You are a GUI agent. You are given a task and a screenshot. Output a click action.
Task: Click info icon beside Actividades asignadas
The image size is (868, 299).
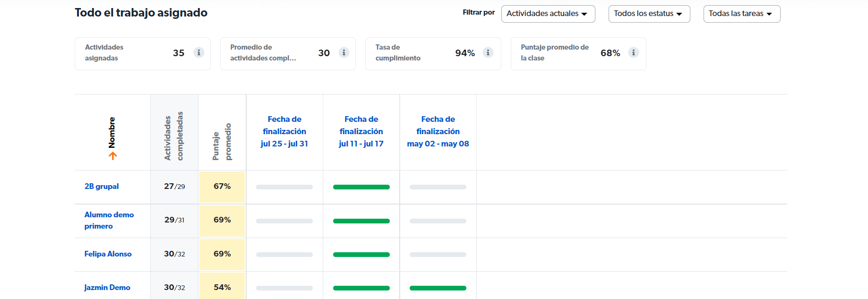pyautogui.click(x=199, y=52)
